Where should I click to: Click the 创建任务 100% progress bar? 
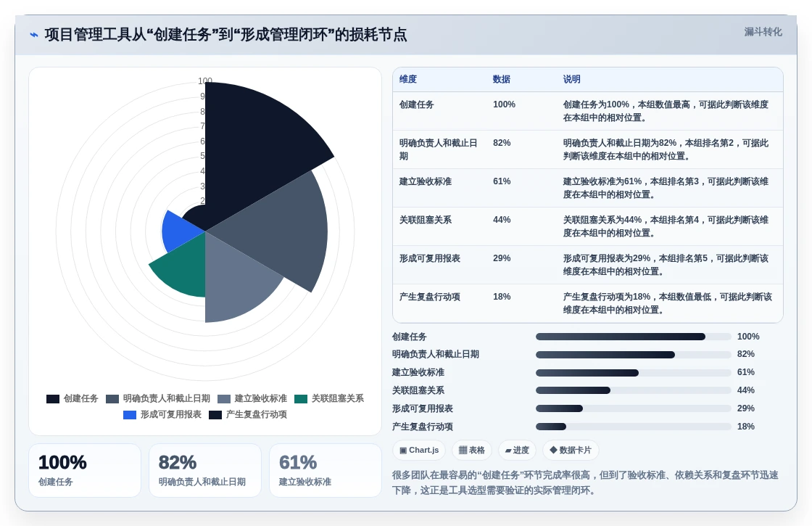click(x=634, y=337)
